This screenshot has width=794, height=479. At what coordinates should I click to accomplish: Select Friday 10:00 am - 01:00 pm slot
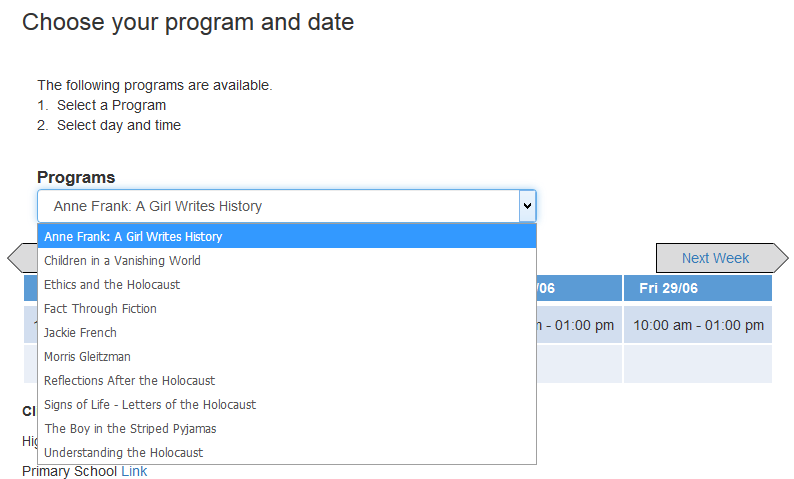(x=698, y=325)
